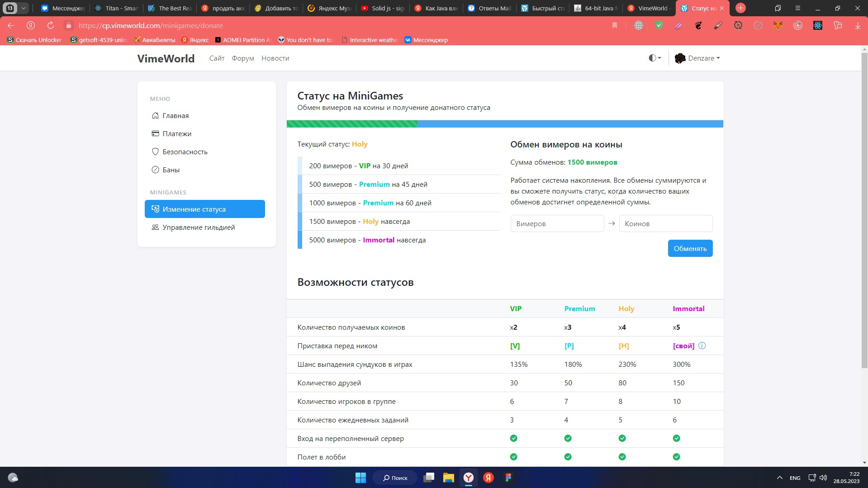Screen dimensions: 868x488
Task: Click the 5000 вимеров Immortal row
Action: coord(398,240)
